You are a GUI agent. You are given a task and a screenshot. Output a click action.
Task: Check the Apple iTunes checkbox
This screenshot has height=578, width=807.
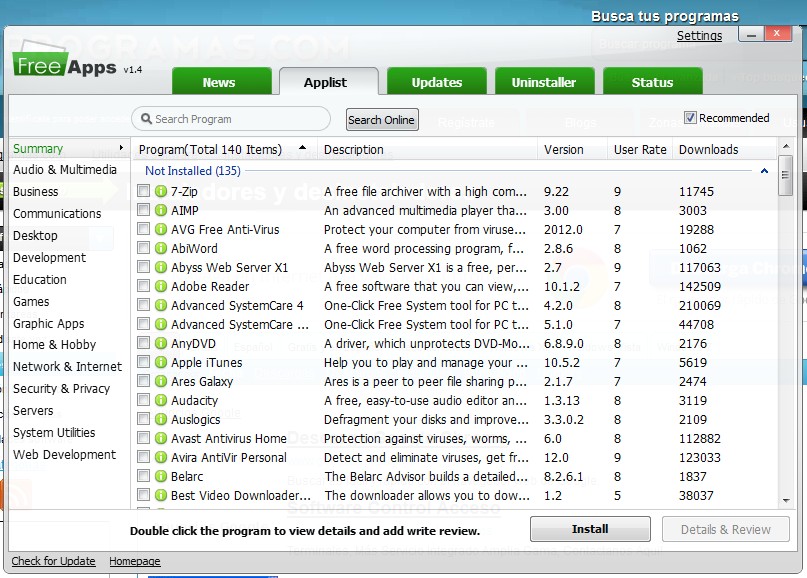(x=144, y=362)
